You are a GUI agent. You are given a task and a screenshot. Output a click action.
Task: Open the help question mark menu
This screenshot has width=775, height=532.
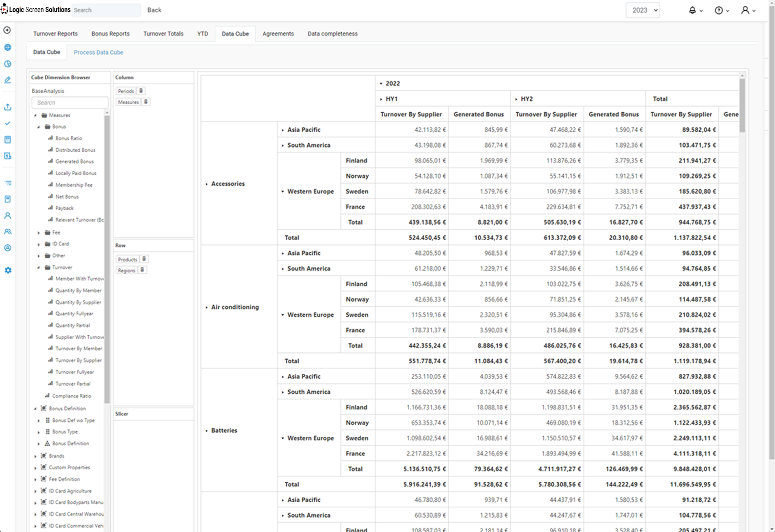coord(722,10)
